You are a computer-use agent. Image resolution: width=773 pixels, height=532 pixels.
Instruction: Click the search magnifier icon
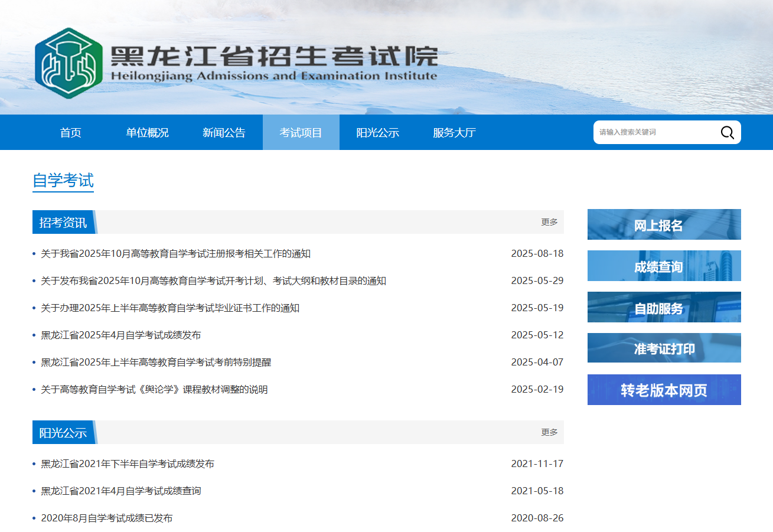[727, 132]
